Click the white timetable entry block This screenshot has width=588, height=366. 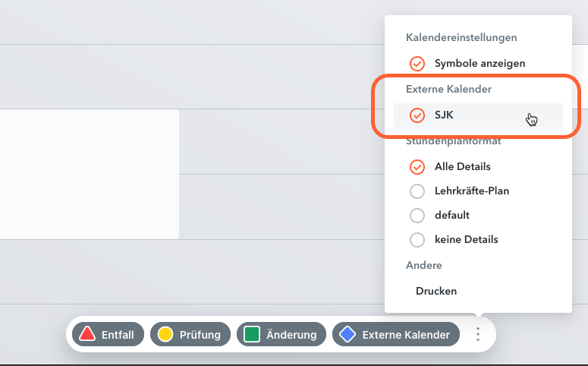[89, 174]
